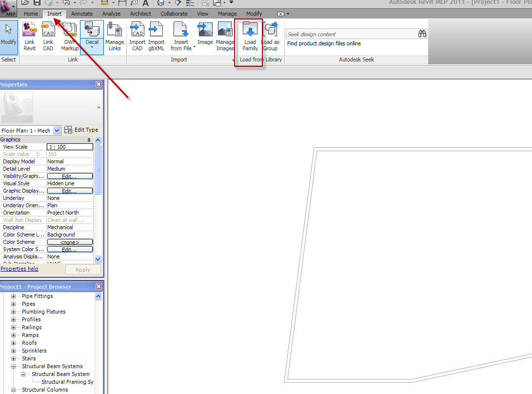The width and height of the screenshot is (532, 394).
Task: Collapse the Structural Beam Systems node
Action: pos(13,366)
